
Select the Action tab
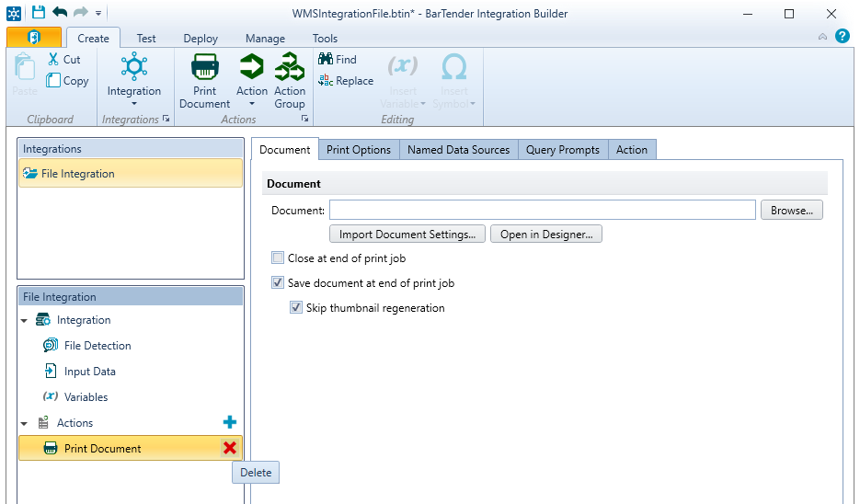pos(632,150)
